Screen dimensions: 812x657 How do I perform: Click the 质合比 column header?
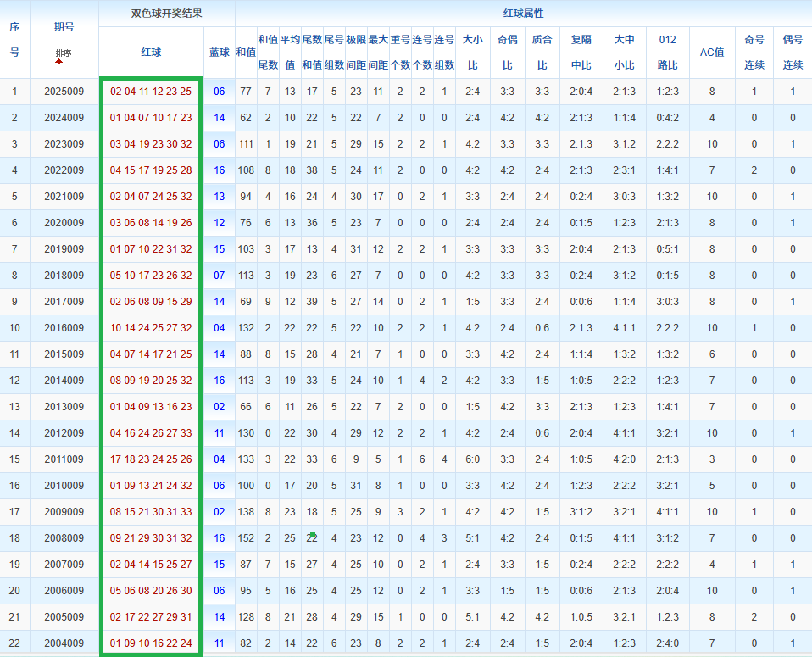[542, 52]
